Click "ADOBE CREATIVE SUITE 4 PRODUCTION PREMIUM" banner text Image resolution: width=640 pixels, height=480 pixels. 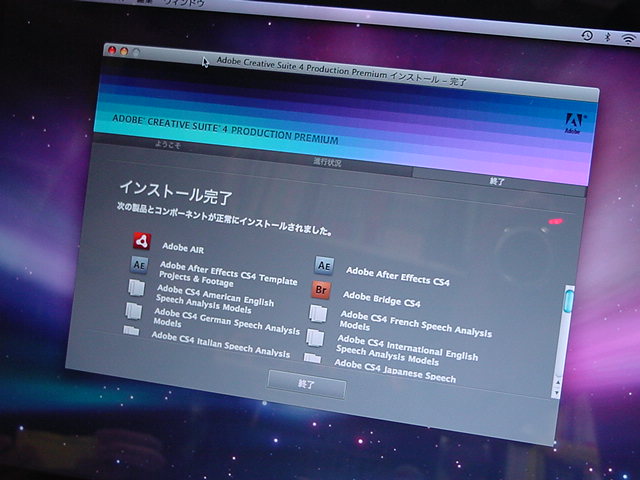225,129
